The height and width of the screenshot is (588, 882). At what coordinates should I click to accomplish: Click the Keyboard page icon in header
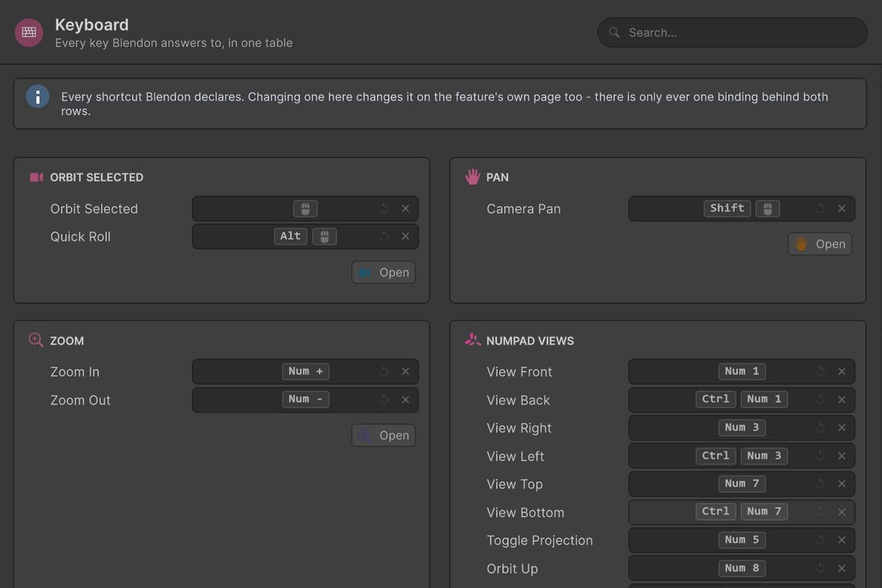click(x=29, y=32)
